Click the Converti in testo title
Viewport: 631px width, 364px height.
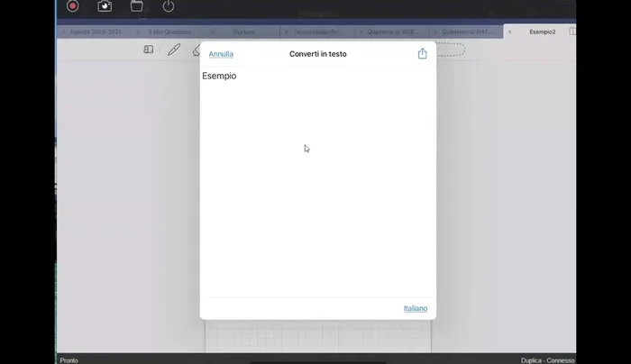tap(317, 54)
